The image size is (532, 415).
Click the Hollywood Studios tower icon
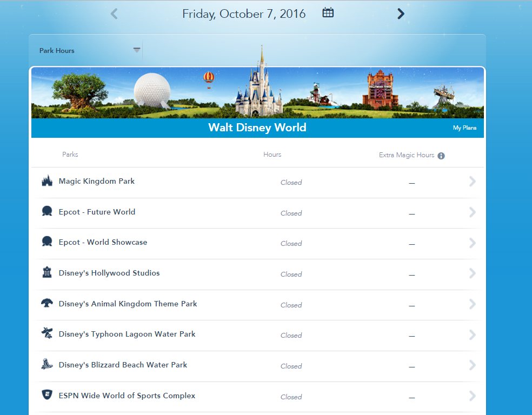[x=47, y=273]
